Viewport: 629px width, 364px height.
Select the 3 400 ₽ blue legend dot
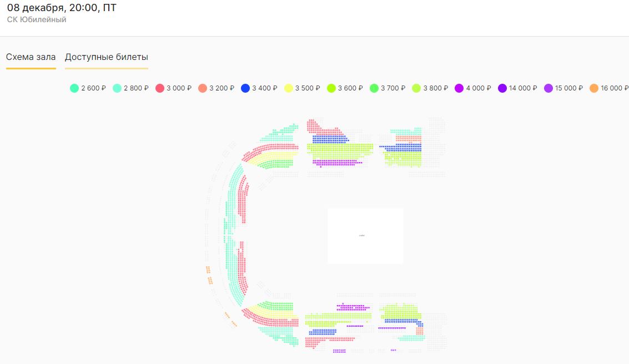pos(245,88)
